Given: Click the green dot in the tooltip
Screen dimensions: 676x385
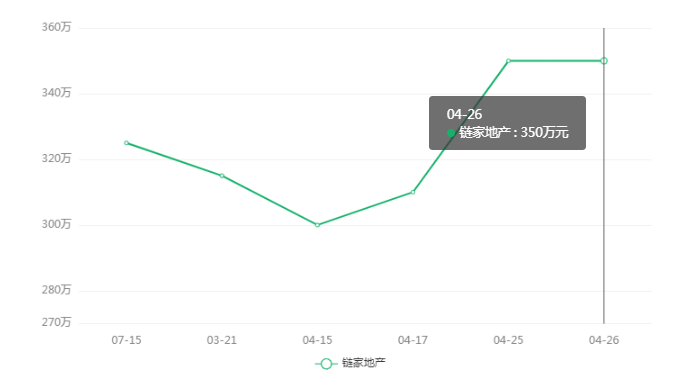Looking at the screenshot, I should tap(451, 133).
